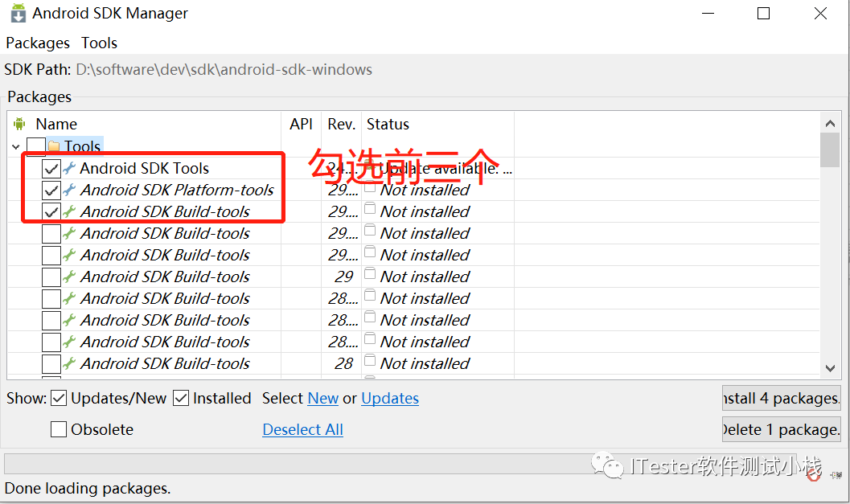Check the Build-tools rev 29 checkbox
The width and height of the screenshot is (850, 504).
tap(51, 277)
